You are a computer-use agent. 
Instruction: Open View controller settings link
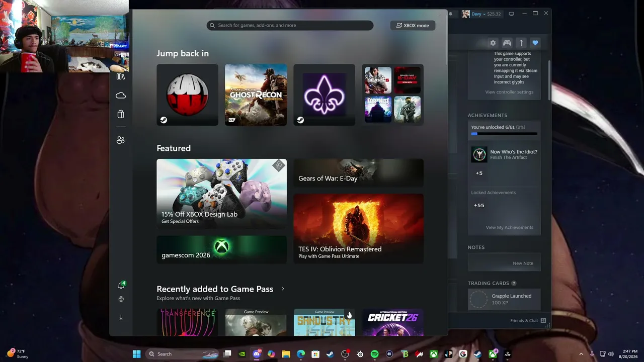[509, 93]
